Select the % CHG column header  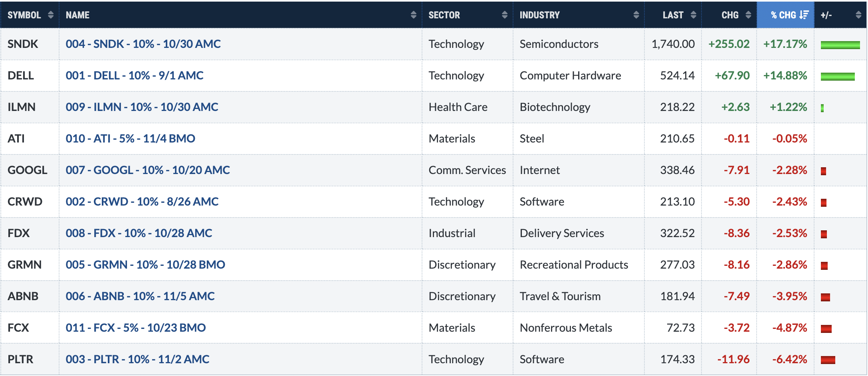(785, 15)
